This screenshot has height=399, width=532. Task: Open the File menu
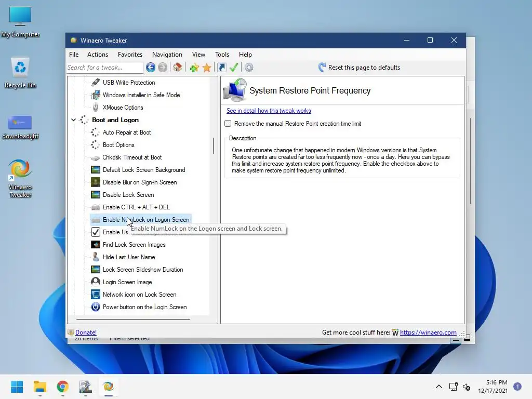pyautogui.click(x=74, y=54)
